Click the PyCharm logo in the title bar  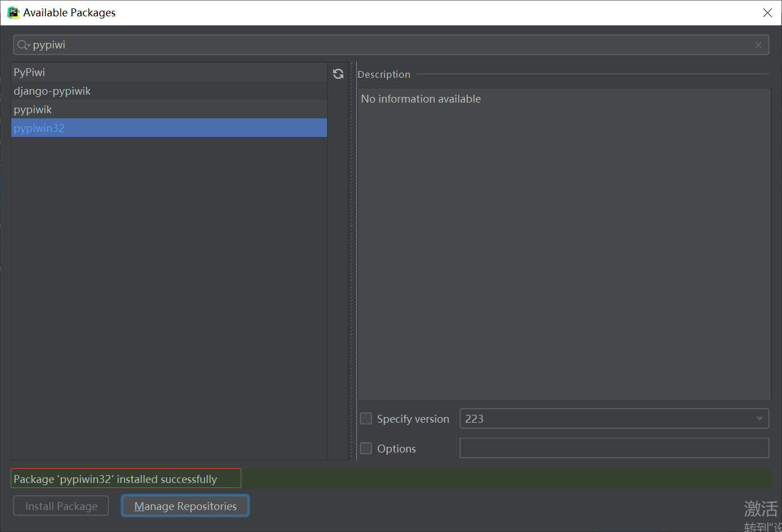(x=13, y=12)
